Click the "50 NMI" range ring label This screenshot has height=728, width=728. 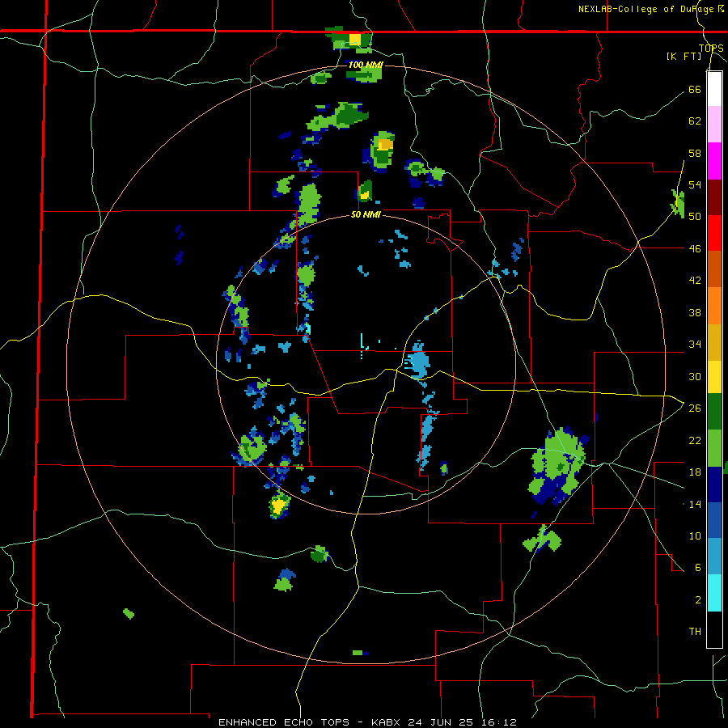[366, 214]
